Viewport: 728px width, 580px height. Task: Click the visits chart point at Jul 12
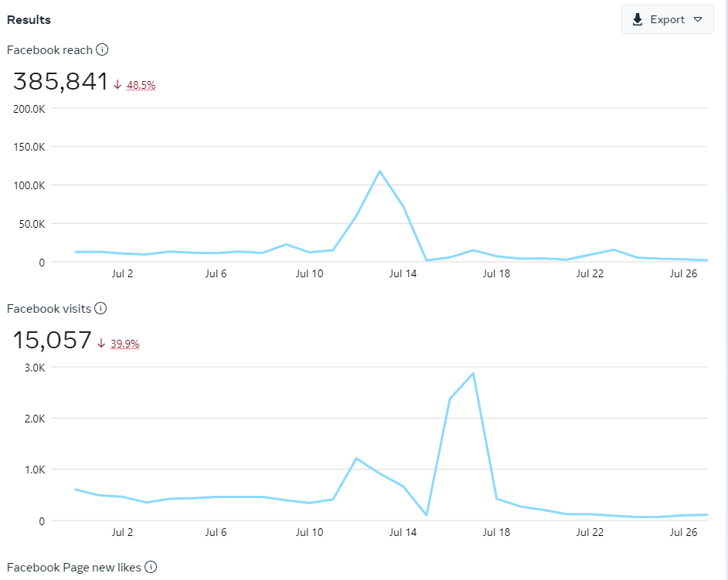(356, 459)
